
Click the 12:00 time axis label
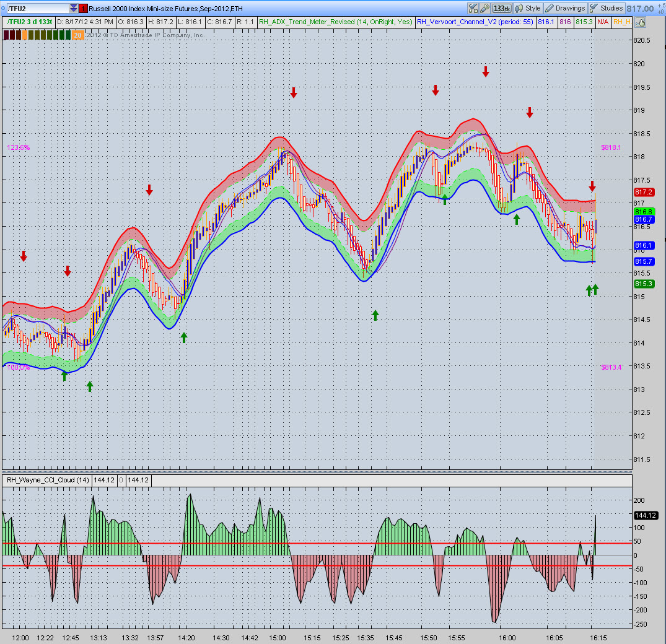click(x=20, y=638)
